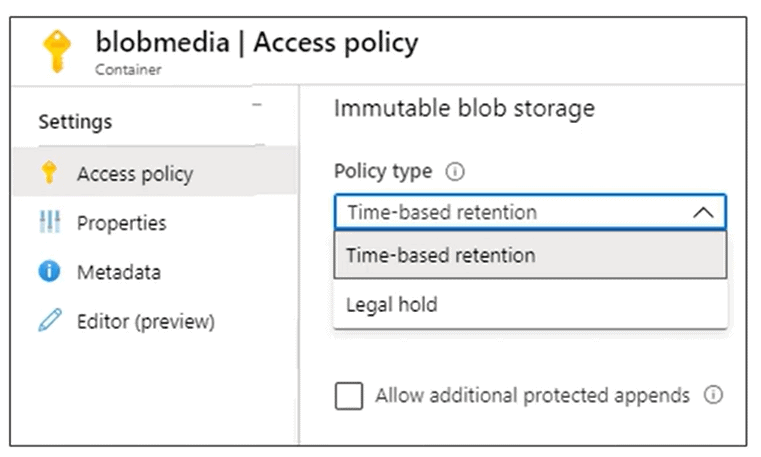Click the Allow additional protected appends label
The height and width of the screenshot is (457, 761).
point(532,395)
